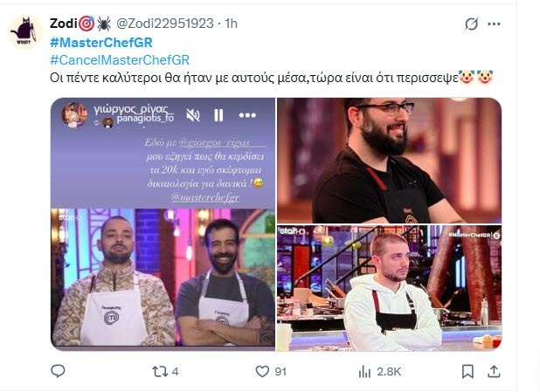
Task: Open photo of contestant in white hoodie
Action: point(390,288)
